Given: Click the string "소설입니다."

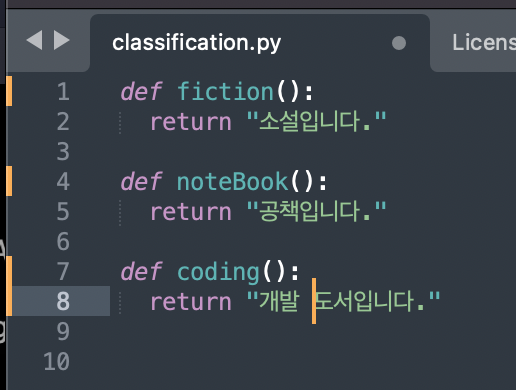Looking at the screenshot, I should [x=316, y=121].
